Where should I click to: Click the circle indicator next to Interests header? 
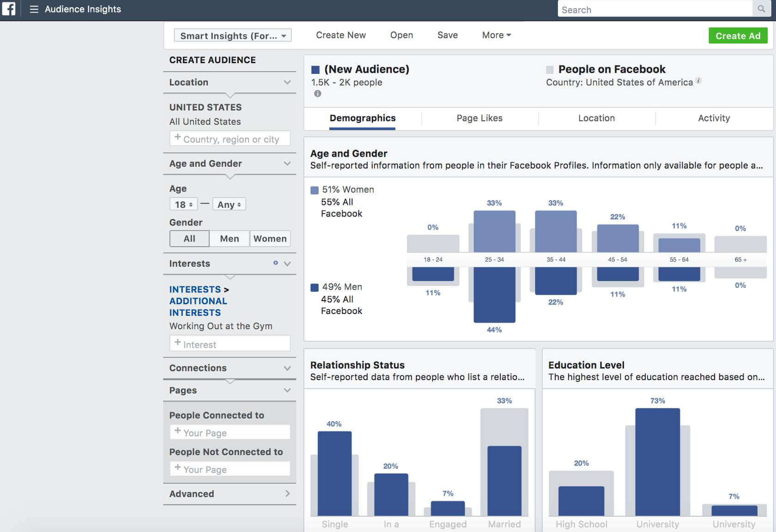point(276,263)
